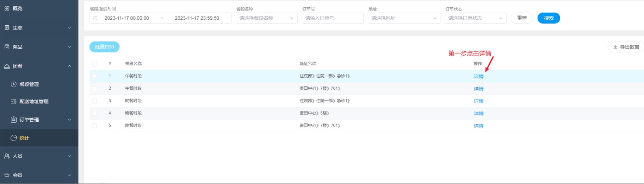
Task: Click the 概览 overview icon in sidebar
Action: (x=7, y=8)
